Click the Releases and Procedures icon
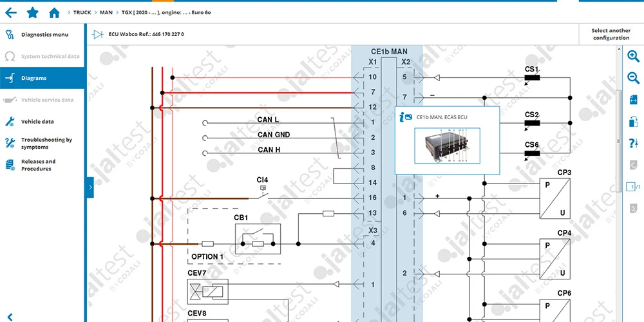The width and height of the screenshot is (644, 322). (x=10, y=165)
